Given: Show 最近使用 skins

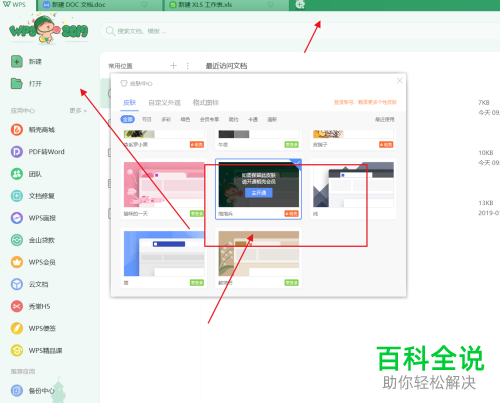Looking at the screenshot, I should tap(385, 119).
